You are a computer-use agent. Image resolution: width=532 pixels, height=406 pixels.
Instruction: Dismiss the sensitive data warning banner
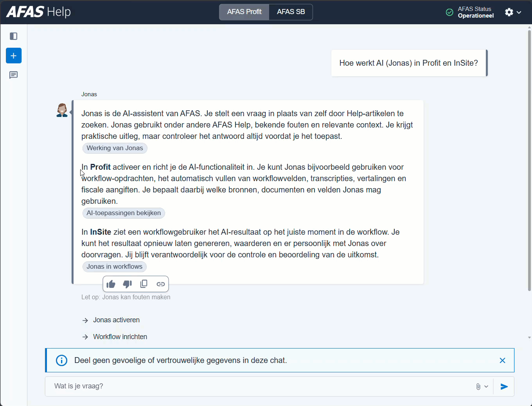(x=503, y=360)
